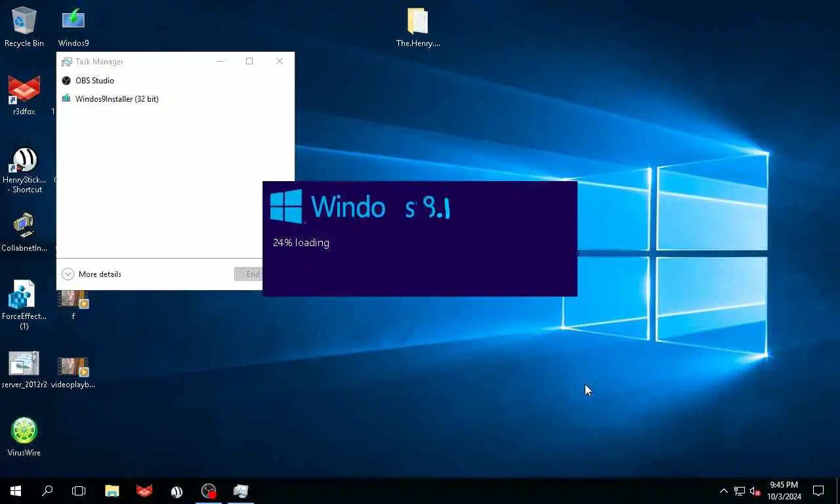Open the ForceEffect (1) desktop icon
The width and height of the screenshot is (840, 504).
pyautogui.click(x=24, y=305)
